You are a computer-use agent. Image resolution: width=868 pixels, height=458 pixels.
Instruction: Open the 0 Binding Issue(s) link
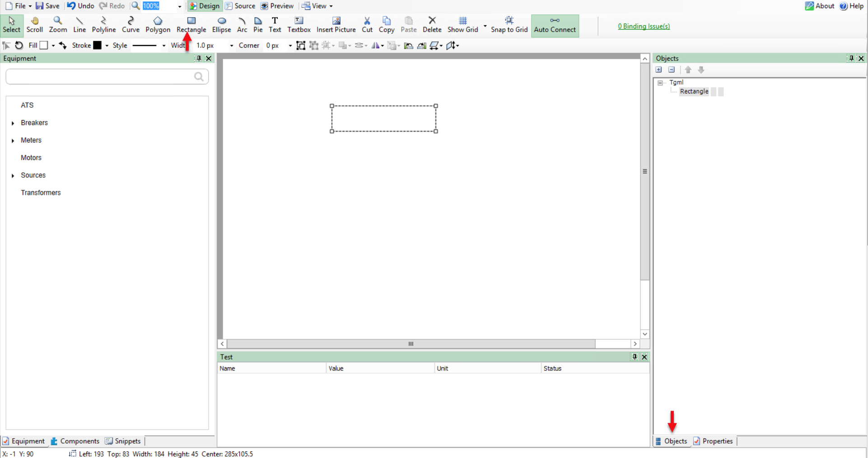(x=644, y=26)
